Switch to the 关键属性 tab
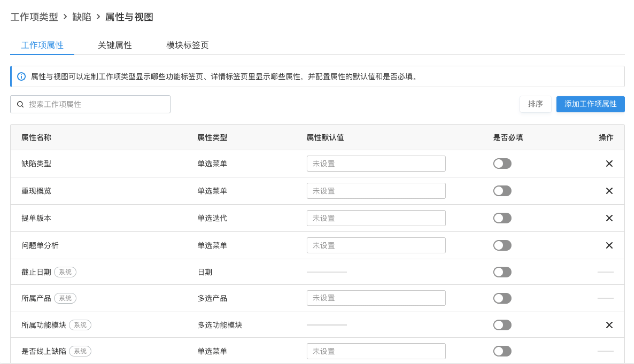 point(115,45)
